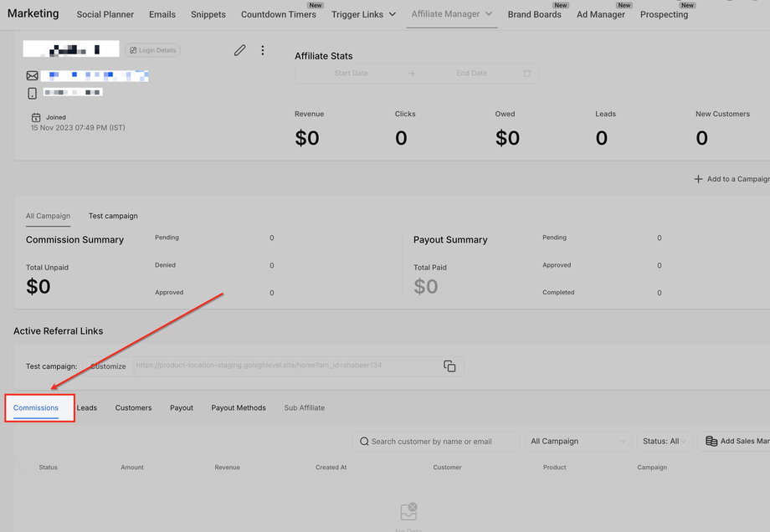
Task: Expand the All Campaign filter dropdown
Action: [x=577, y=442]
